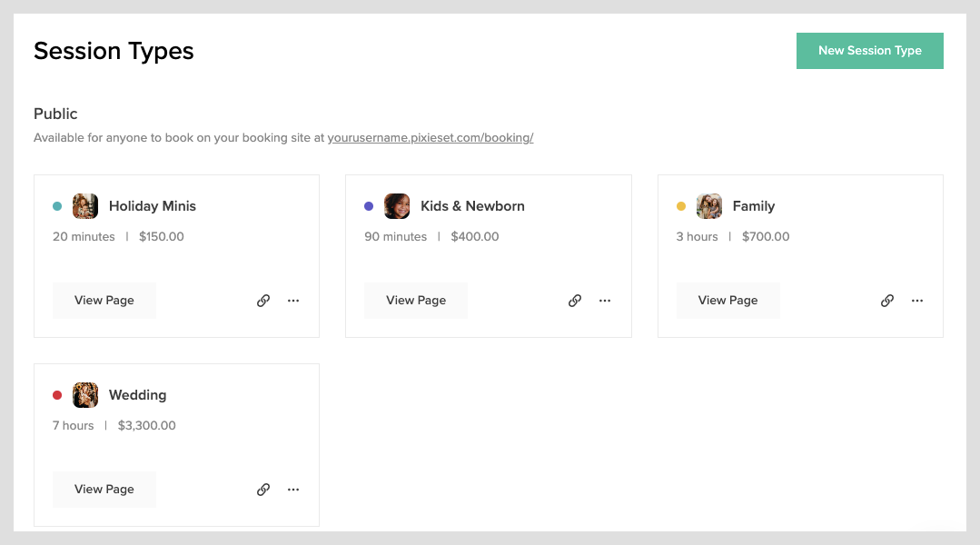Select the Kids & Newborn thumbnail image
Screen dimensions: 980x545
tap(397, 206)
